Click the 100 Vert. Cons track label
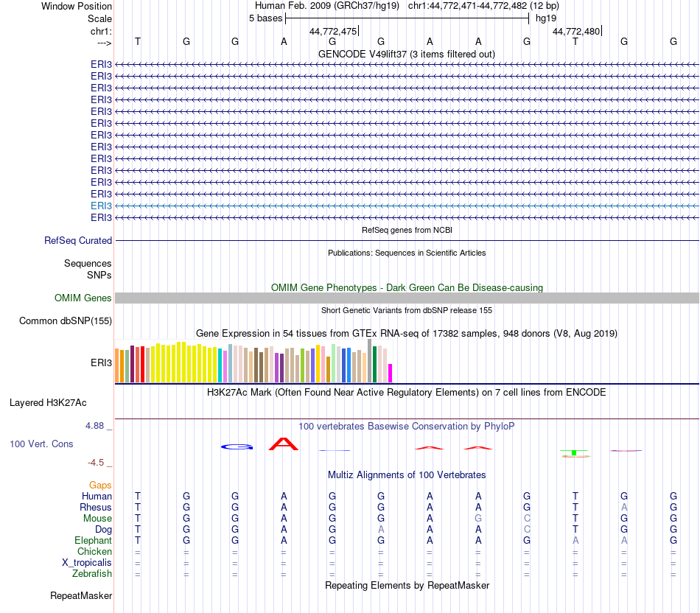 pyautogui.click(x=41, y=444)
